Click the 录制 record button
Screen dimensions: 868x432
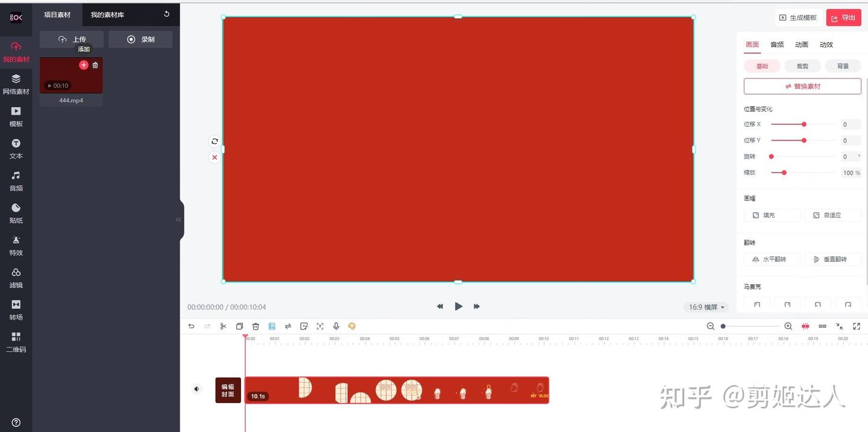pyautogui.click(x=140, y=39)
